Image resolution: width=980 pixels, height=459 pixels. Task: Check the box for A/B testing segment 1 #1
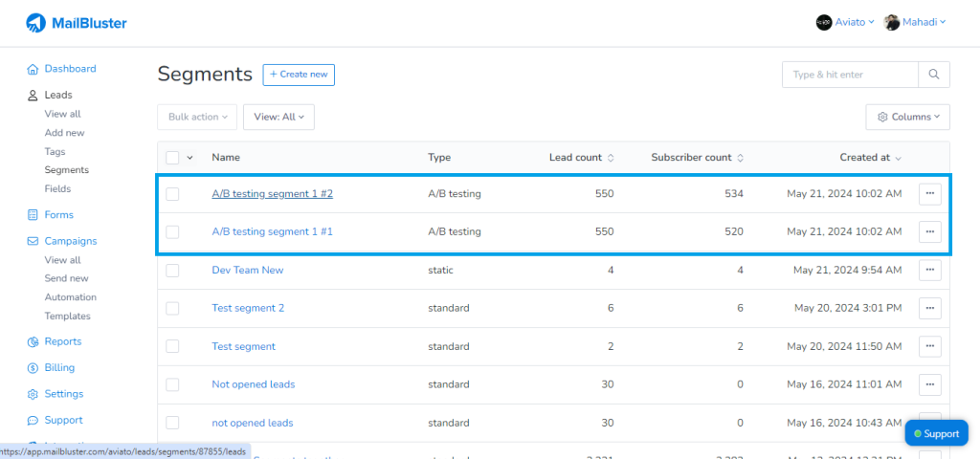click(172, 232)
